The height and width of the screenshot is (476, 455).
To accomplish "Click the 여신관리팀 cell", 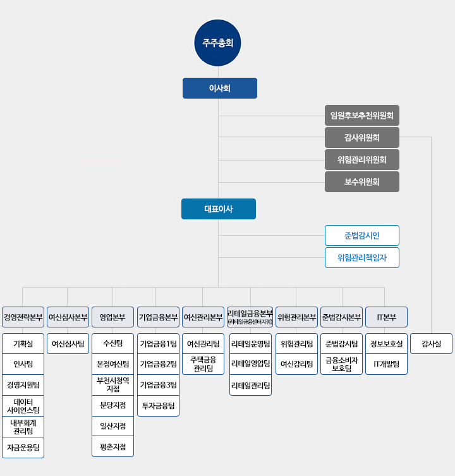I will (x=203, y=344).
